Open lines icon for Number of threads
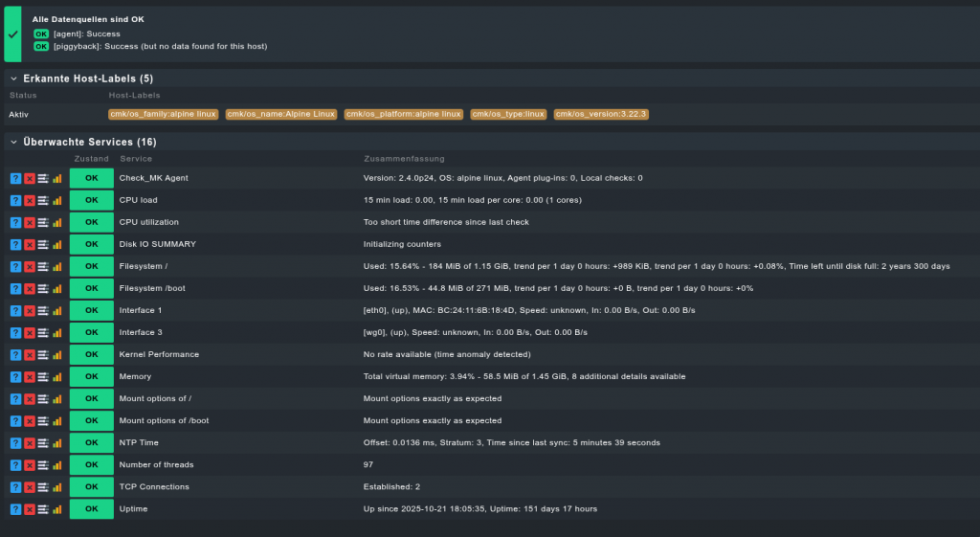The image size is (980, 537). [43, 464]
